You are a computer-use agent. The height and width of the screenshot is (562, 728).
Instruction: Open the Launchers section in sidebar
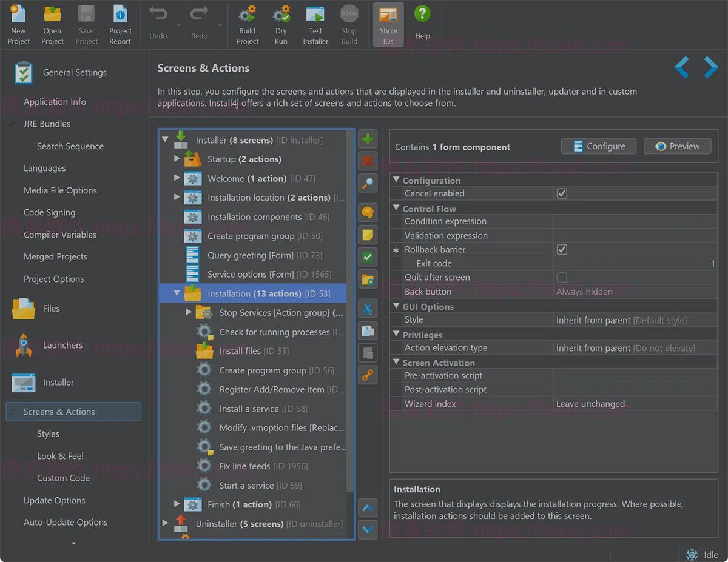(62, 345)
